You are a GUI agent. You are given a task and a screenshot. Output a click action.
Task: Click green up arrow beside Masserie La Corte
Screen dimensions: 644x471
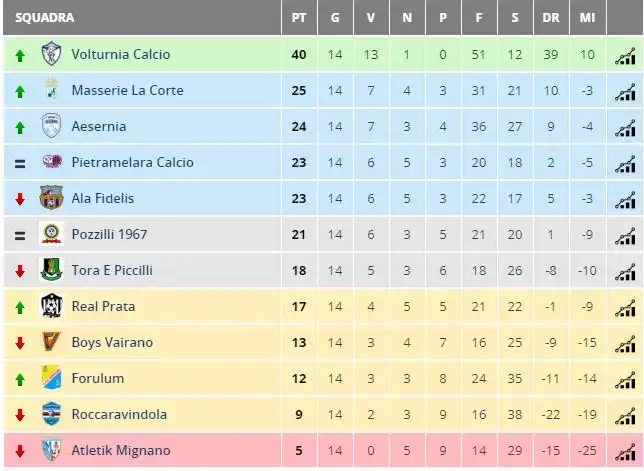[20, 92]
